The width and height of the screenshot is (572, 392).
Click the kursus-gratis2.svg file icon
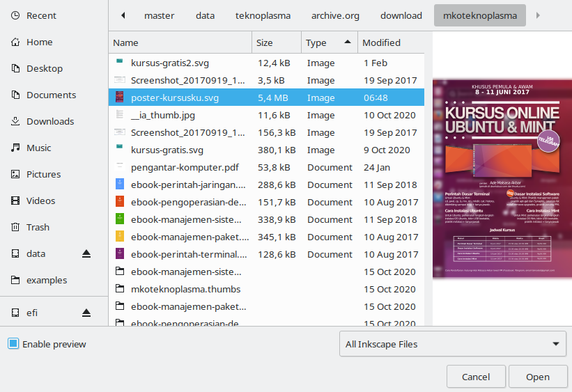click(x=120, y=61)
